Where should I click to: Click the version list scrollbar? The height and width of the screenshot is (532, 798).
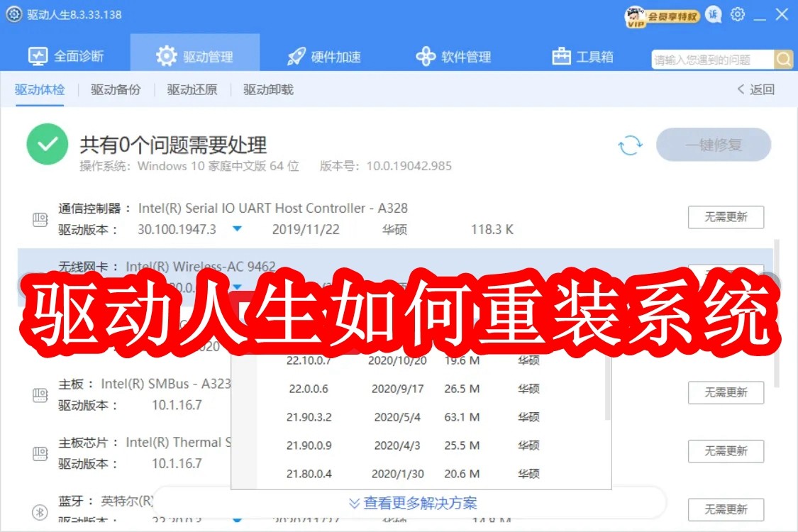607,389
